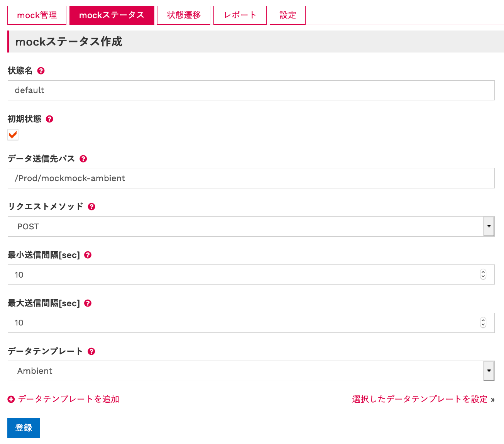This screenshot has width=504, height=444.
Task: Open help for データ送信先パス
Action: [x=83, y=159]
